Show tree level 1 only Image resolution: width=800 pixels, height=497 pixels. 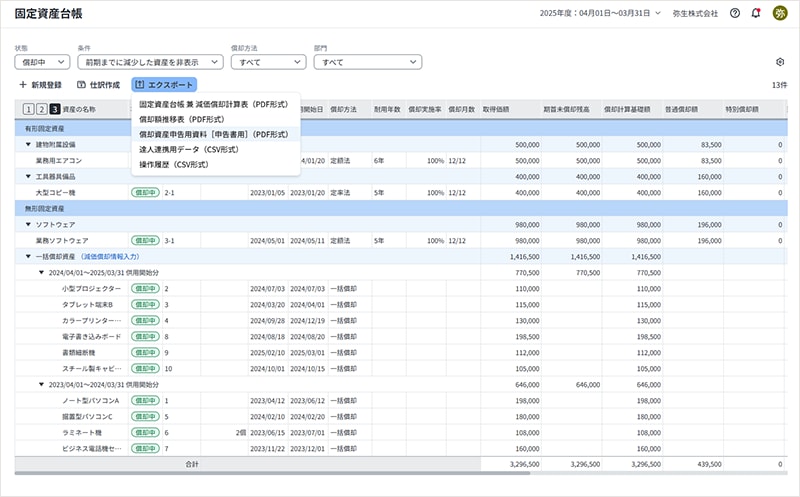pyautogui.click(x=29, y=109)
